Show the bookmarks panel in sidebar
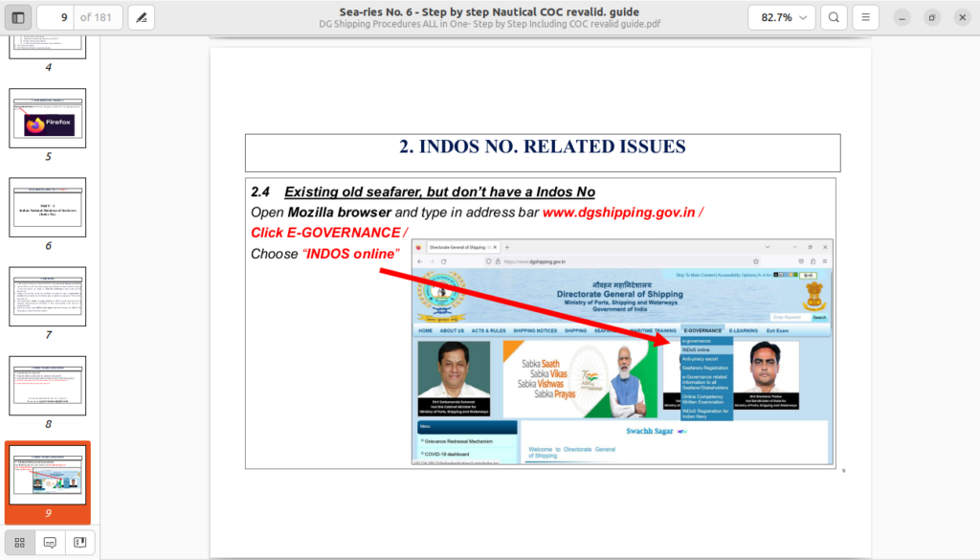The image size is (980, 560). coord(80,542)
